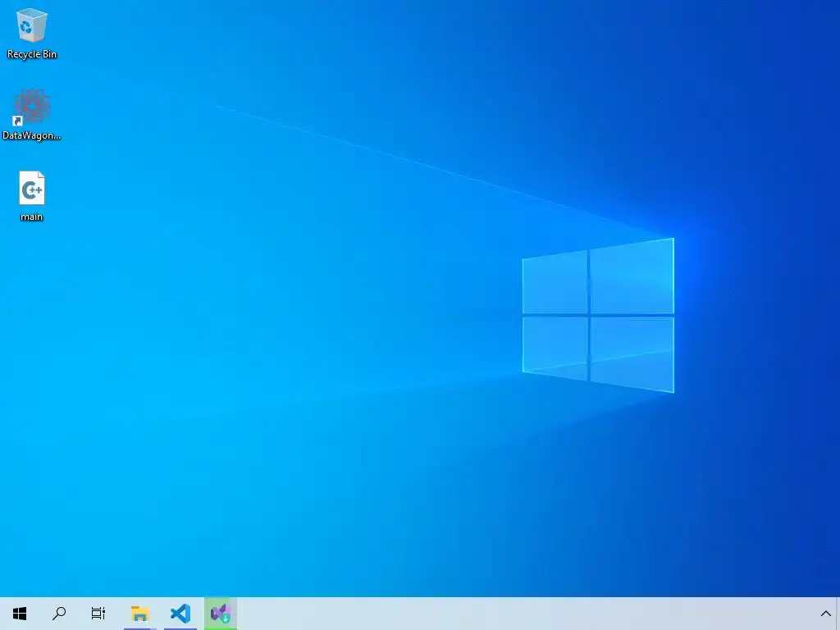Click the main file label text
840x630 pixels.
pos(32,217)
